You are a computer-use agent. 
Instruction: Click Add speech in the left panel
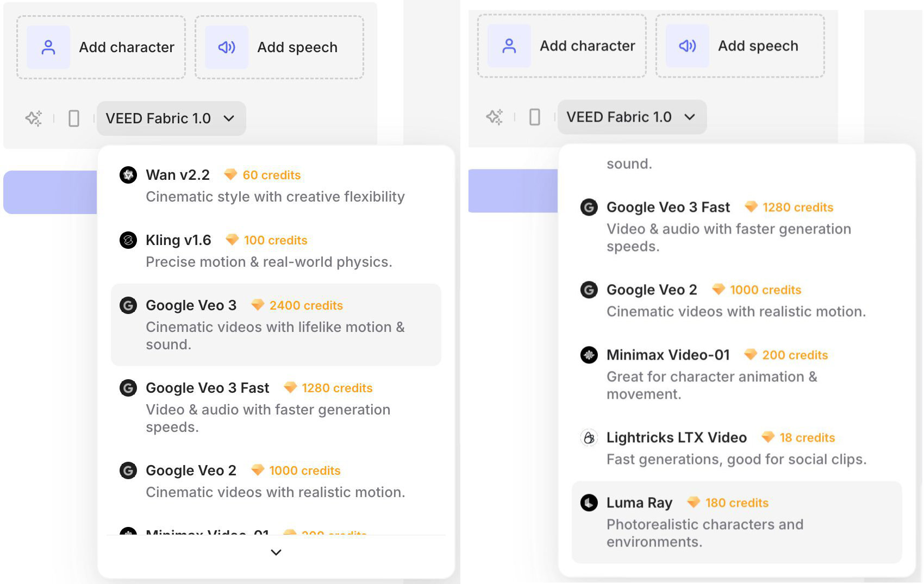pyautogui.click(x=279, y=47)
